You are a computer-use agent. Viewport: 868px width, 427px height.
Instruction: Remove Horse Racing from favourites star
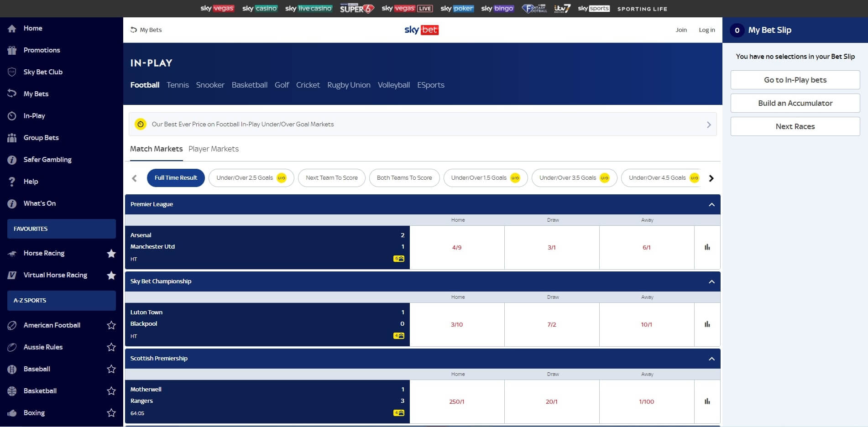pyautogui.click(x=111, y=253)
